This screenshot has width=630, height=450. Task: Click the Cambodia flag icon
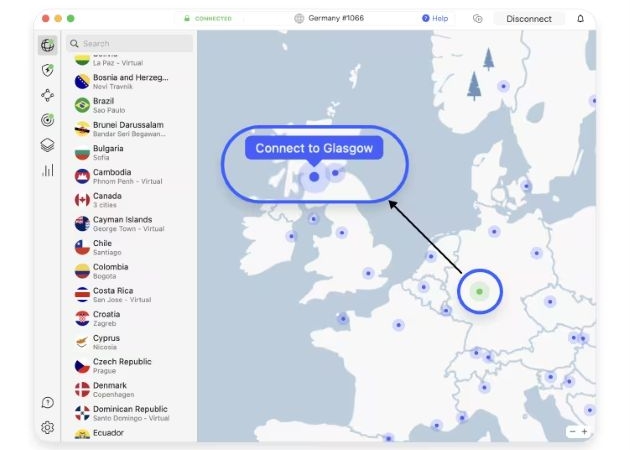coord(82,176)
